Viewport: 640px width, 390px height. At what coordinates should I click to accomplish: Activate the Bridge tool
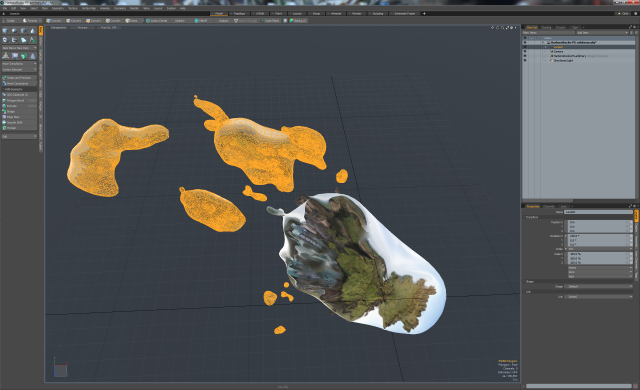pos(19,111)
